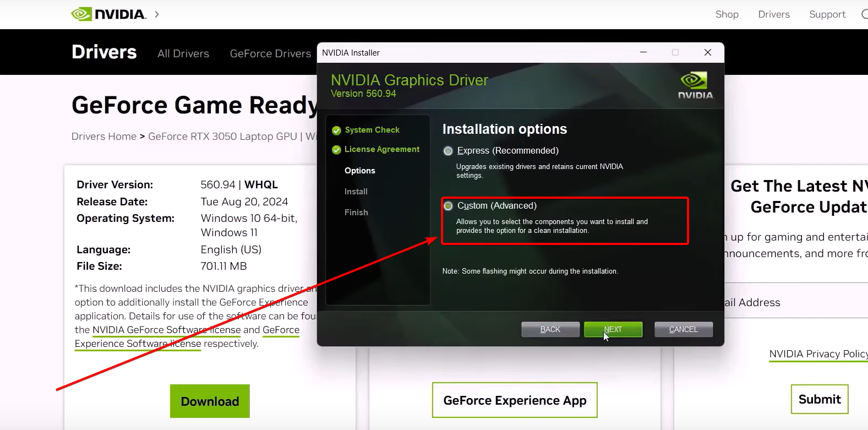Viewport: 868px width, 430px height.
Task: Switch to the All Drivers tab
Action: tap(183, 53)
